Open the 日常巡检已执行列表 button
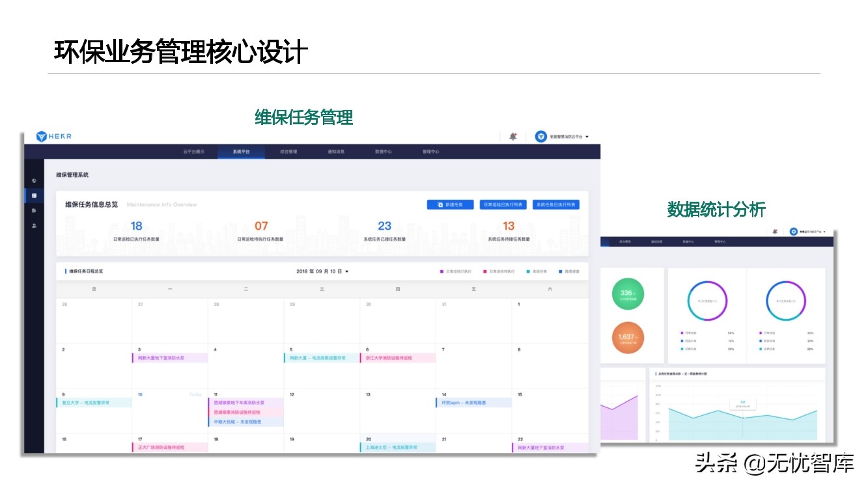 503,204
